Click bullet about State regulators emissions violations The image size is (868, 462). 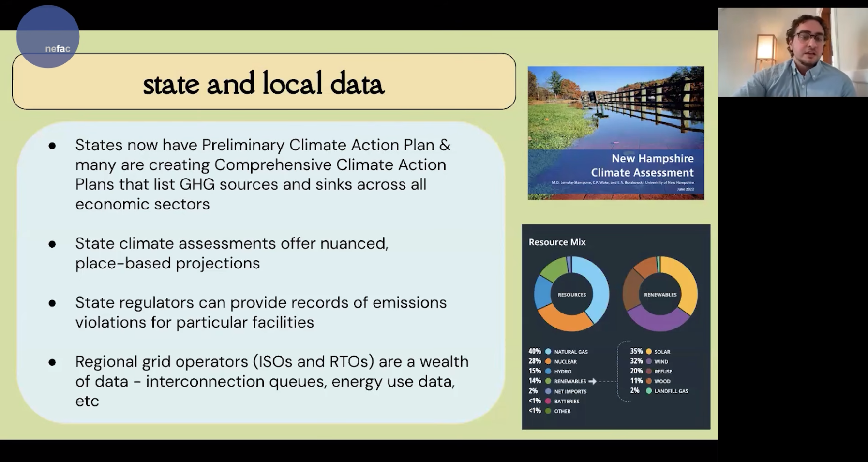point(261,312)
